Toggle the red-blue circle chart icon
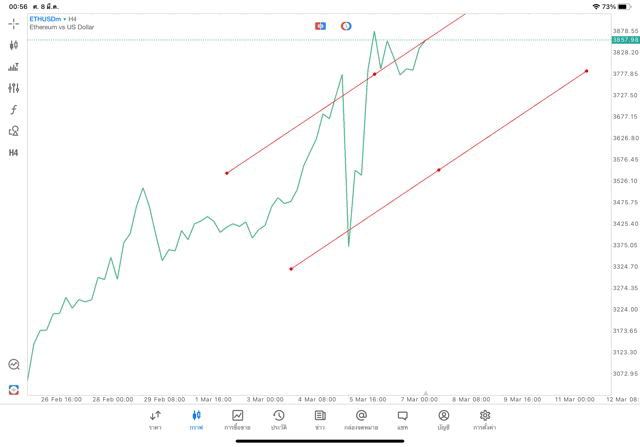Viewport: 640px width, 447px height. point(346,26)
